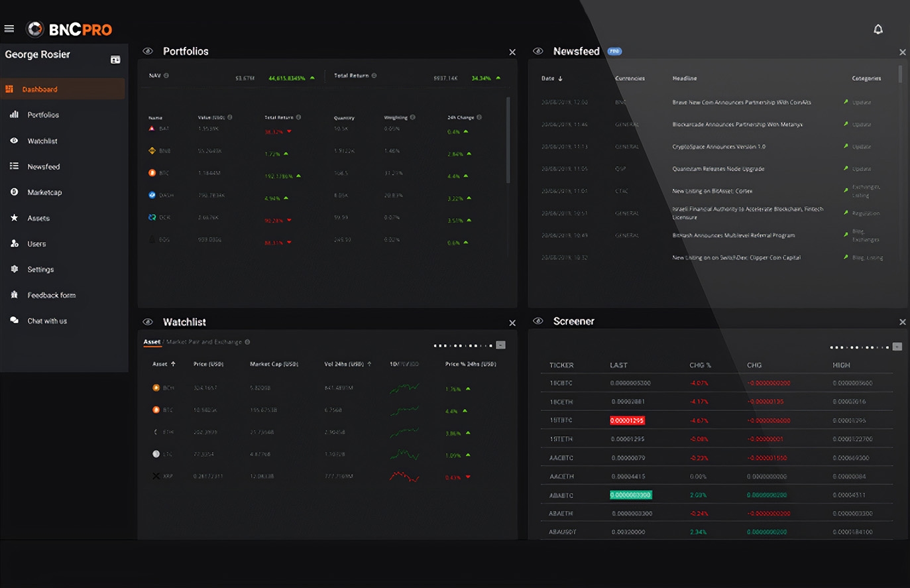
Task: Click Newsfeed vertical scrollbar
Action: pos(900,74)
